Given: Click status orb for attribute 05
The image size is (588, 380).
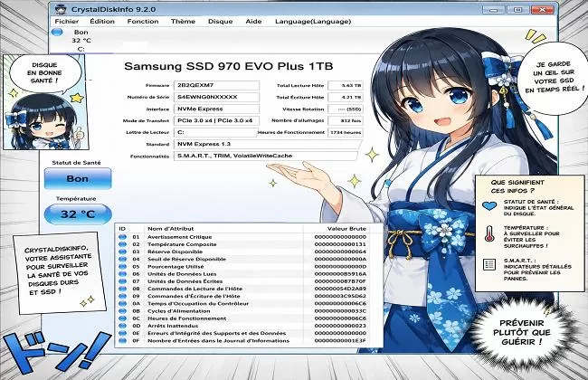Looking at the screenshot, I should coord(123,267).
